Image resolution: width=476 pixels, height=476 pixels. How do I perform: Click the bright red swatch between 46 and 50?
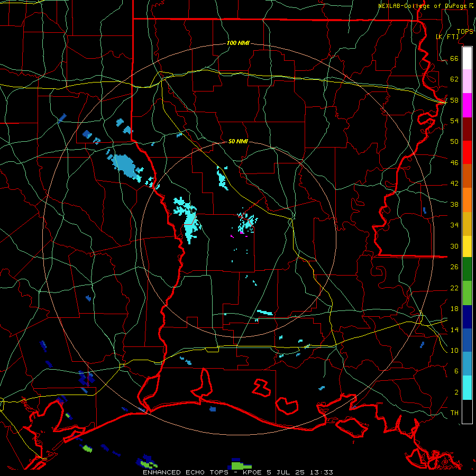(x=467, y=152)
